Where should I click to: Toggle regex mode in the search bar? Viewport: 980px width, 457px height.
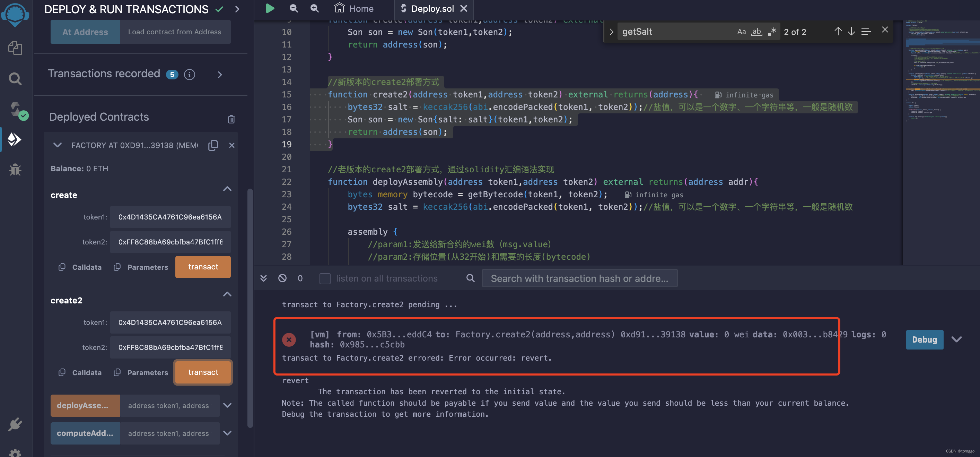[772, 32]
